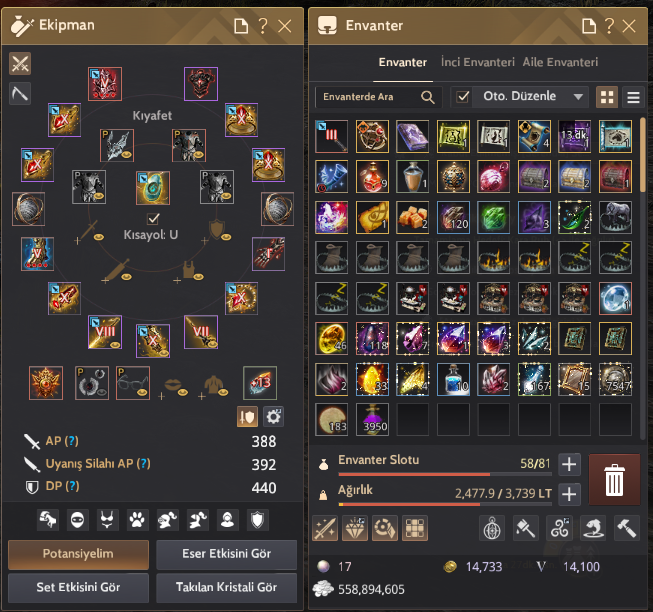The width and height of the screenshot is (653, 612).
Task: Expand inventory slots with plus button
Action: (x=569, y=464)
